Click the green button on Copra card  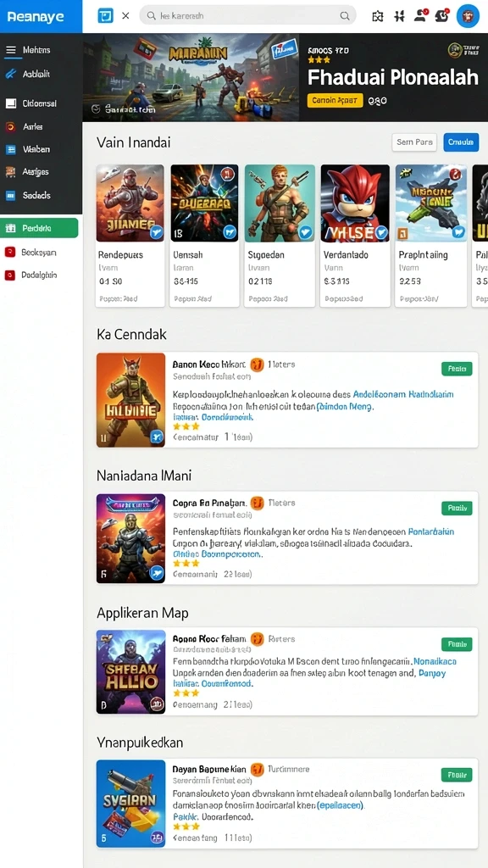click(x=457, y=508)
